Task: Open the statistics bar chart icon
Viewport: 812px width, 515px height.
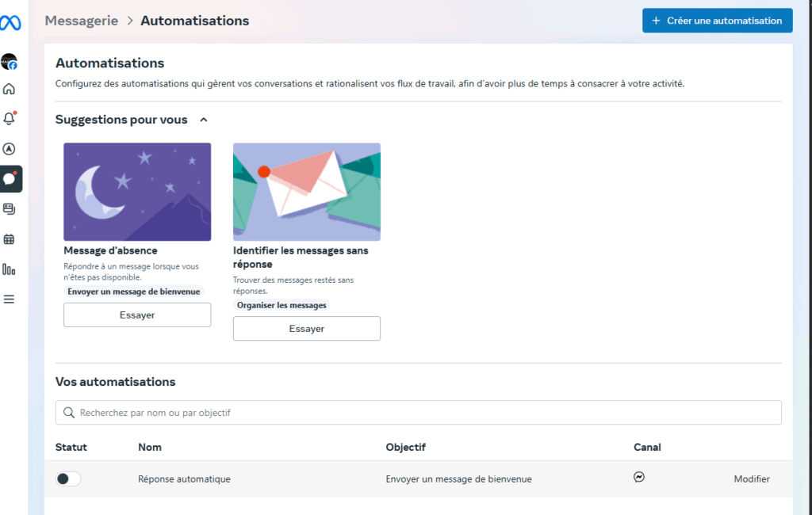Action: pos(10,269)
